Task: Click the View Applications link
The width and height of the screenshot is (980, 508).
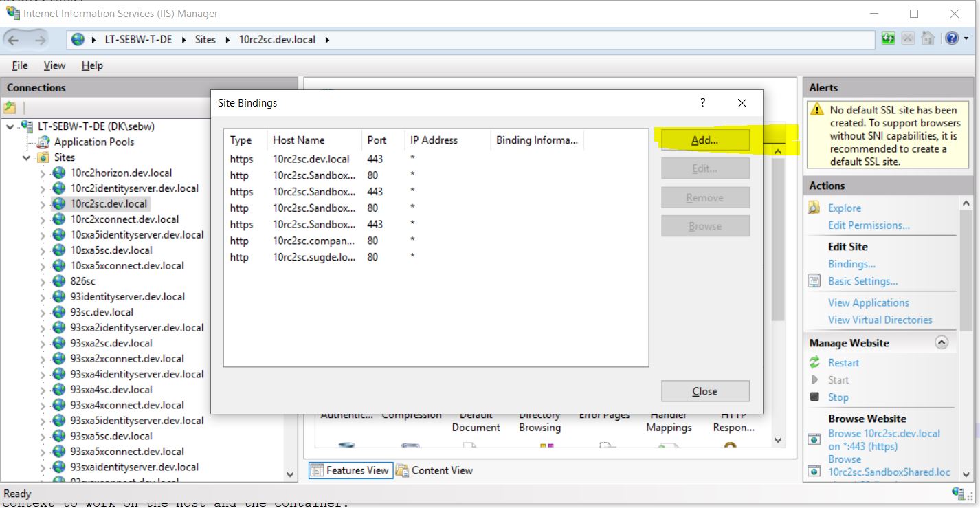Action: [869, 302]
